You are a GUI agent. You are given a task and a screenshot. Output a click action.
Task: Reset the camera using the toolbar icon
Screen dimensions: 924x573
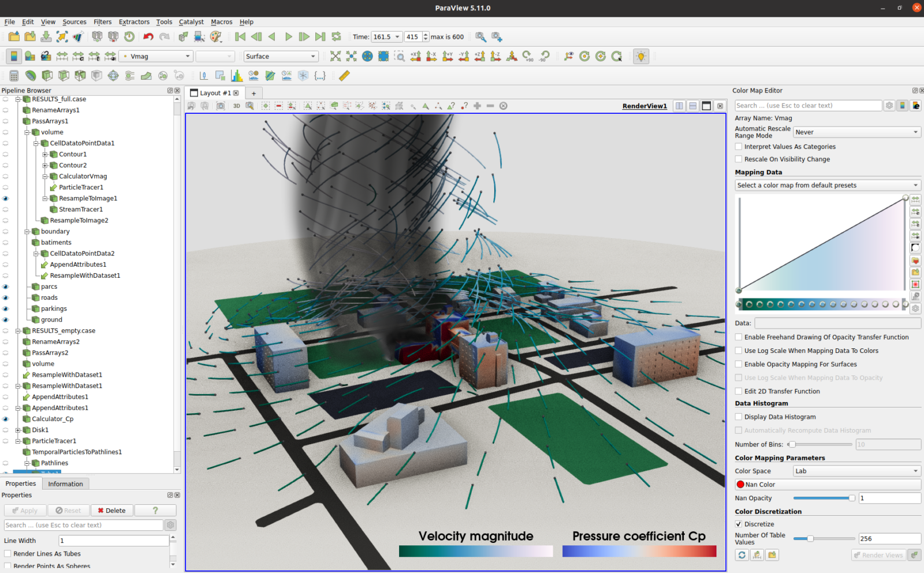tap(335, 56)
